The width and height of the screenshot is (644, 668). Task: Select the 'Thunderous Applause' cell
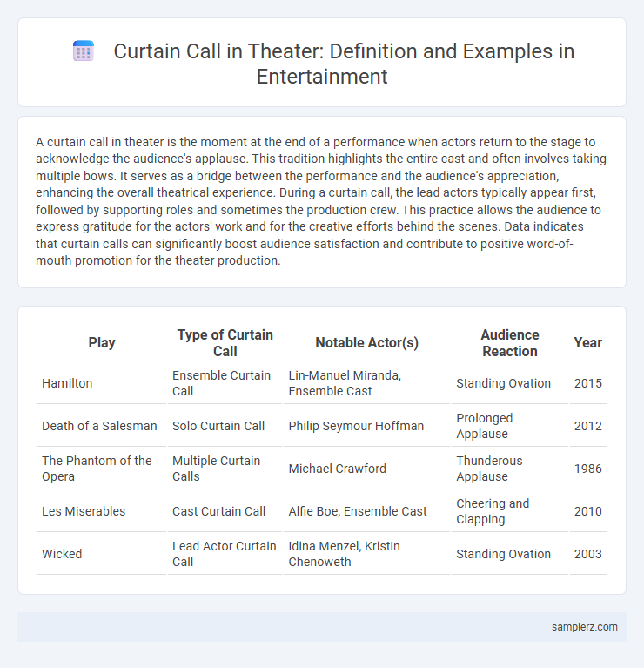pos(510,469)
